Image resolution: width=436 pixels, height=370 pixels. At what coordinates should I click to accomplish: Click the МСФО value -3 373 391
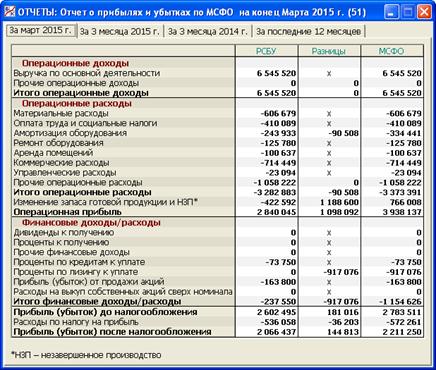click(x=400, y=193)
